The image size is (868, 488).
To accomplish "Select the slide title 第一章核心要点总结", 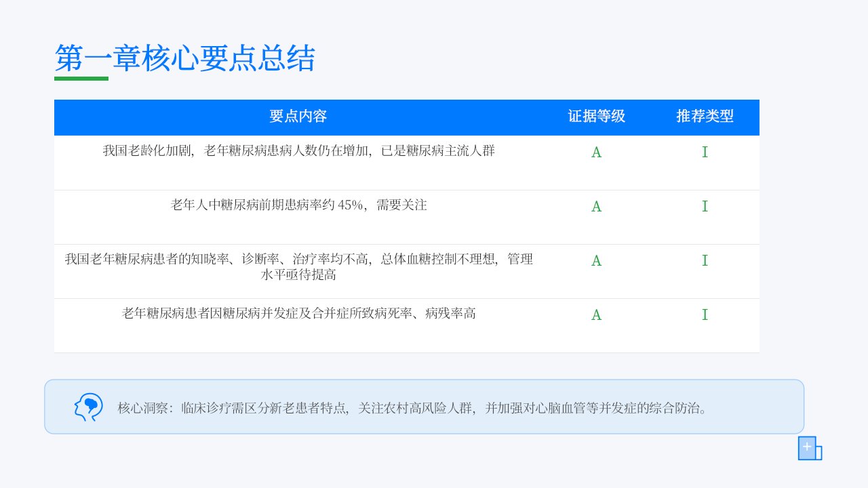I will (184, 58).
